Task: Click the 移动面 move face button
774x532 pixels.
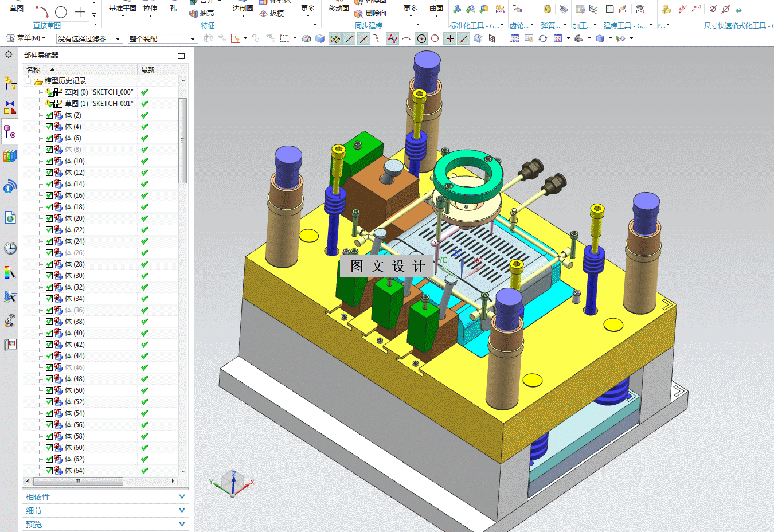Action: pos(339,9)
